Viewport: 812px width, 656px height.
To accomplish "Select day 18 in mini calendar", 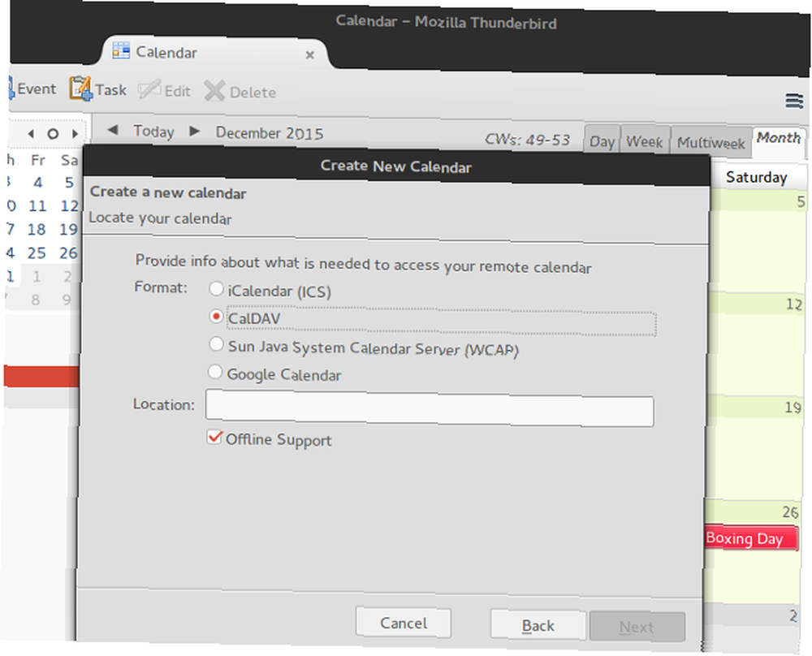I will click(x=37, y=230).
